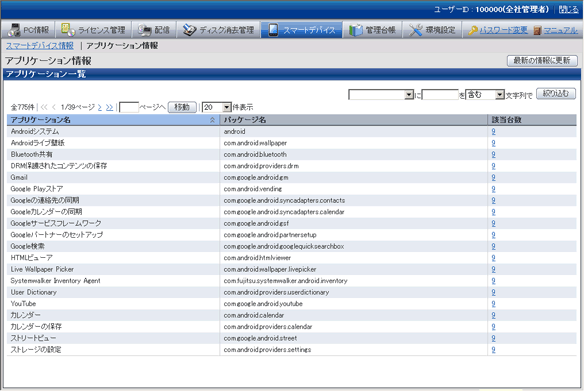Open the ライセンス管理 tab
This screenshot has height=391, width=584.
coord(93,30)
